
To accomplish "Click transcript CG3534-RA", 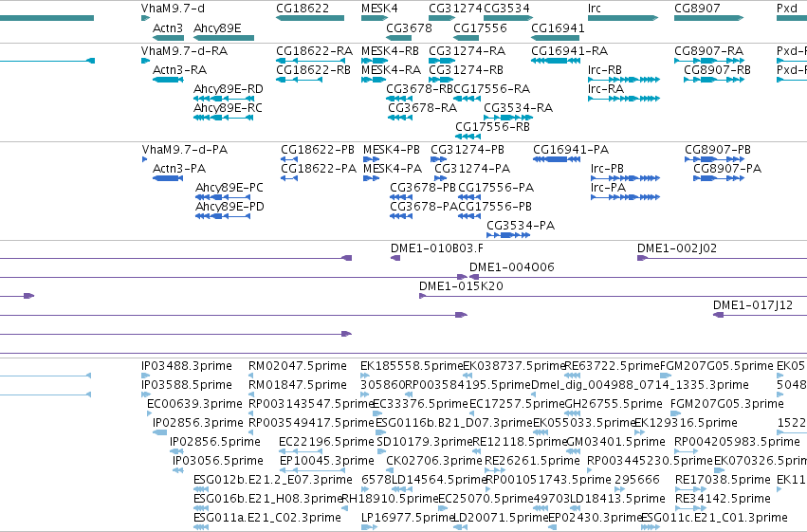I will click(x=508, y=118).
